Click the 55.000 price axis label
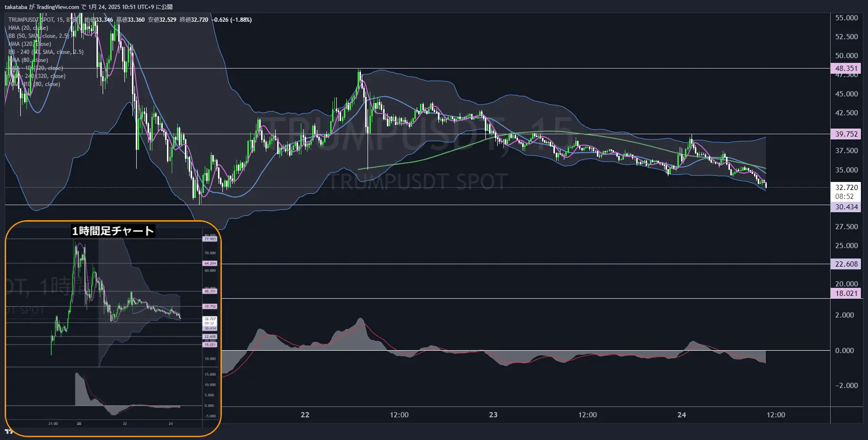868x440 pixels. click(x=846, y=18)
